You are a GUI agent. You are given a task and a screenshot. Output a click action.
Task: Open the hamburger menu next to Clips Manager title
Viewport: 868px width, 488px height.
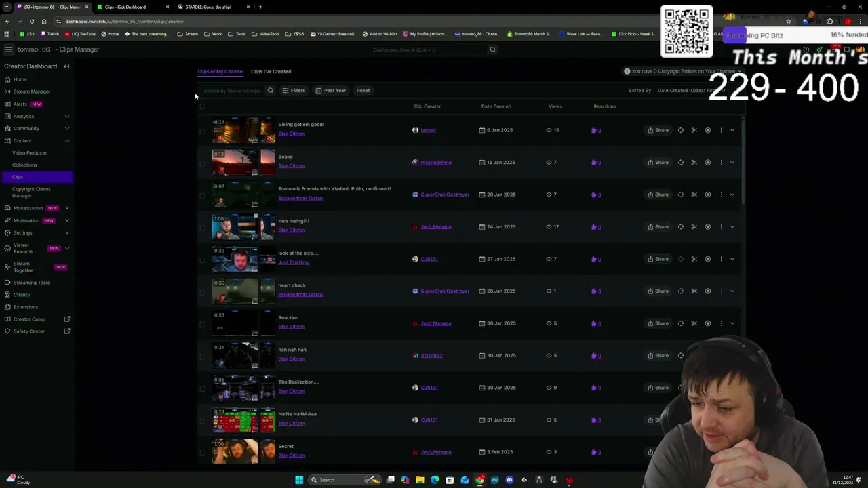pos(9,49)
